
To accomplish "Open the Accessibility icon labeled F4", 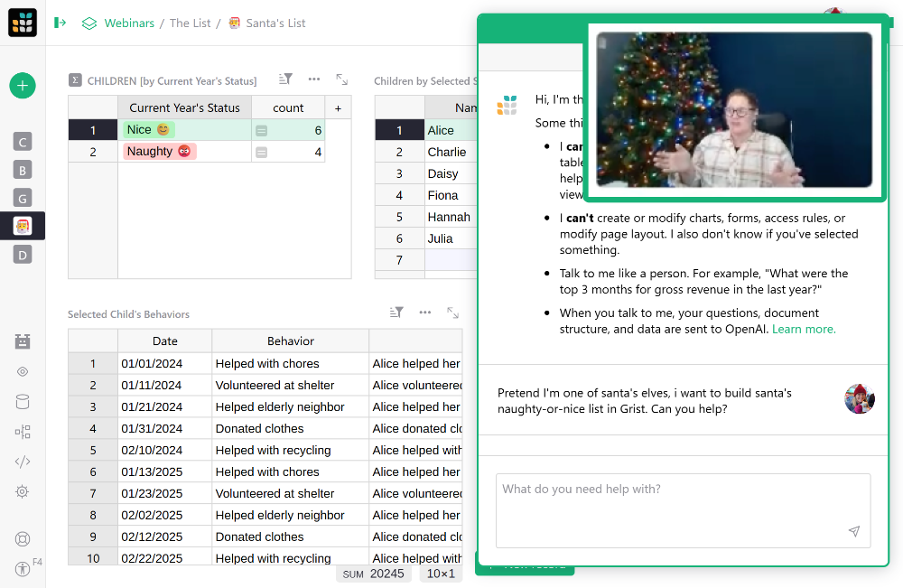I will point(23,569).
